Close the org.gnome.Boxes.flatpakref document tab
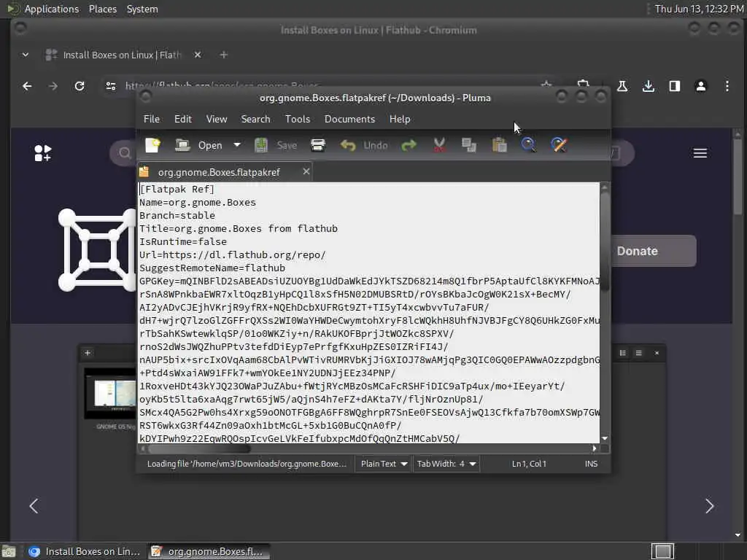Image resolution: width=747 pixels, height=560 pixels. (306, 171)
